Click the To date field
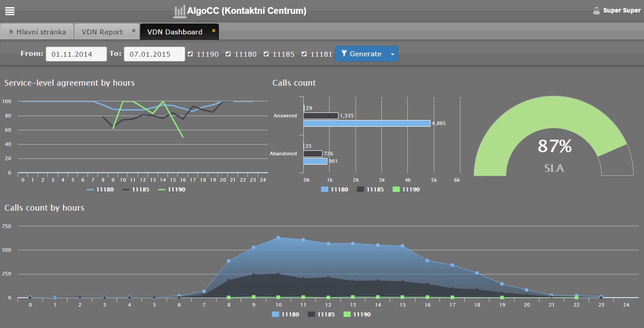 [154, 54]
